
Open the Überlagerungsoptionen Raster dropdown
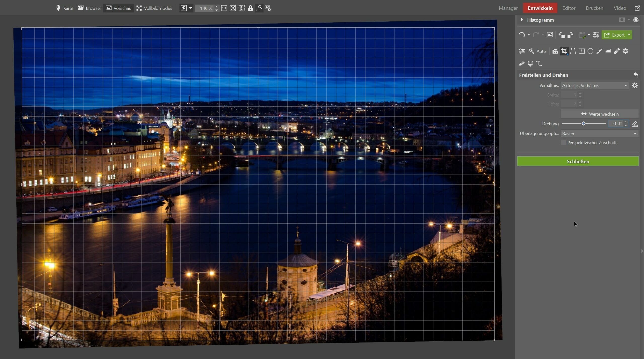pyautogui.click(x=600, y=133)
